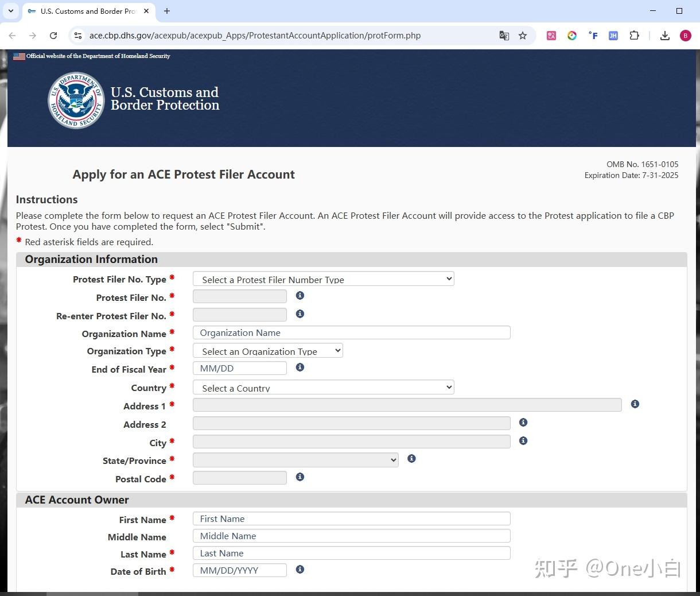Click the Date of Birth MM/DD/YYYY field
The width and height of the screenshot is (700, 596).
pos(240,571)
